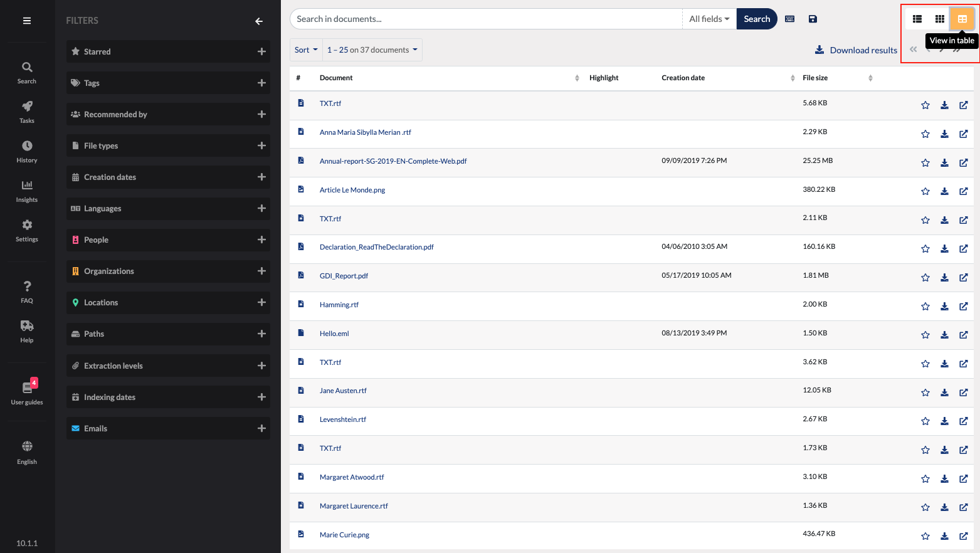Open Hamming.rtf document link
This screenshot has height=553, width=980.
[x=339, y=305]
